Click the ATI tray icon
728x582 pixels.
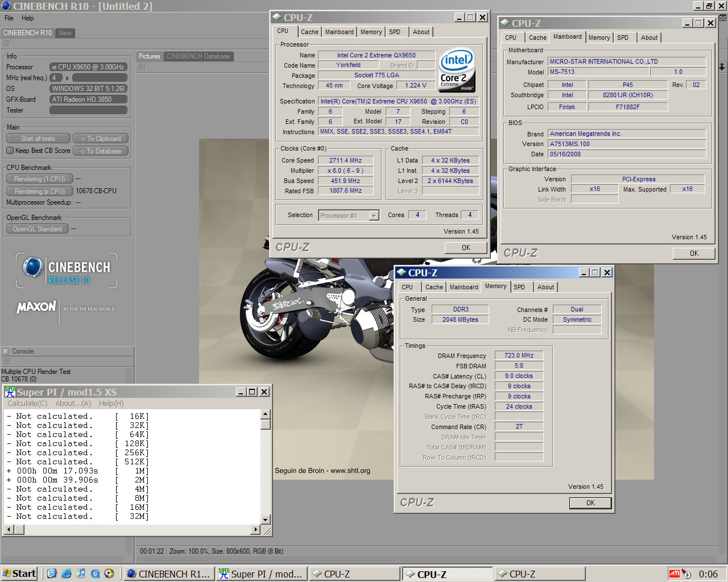tap(675, 574)
